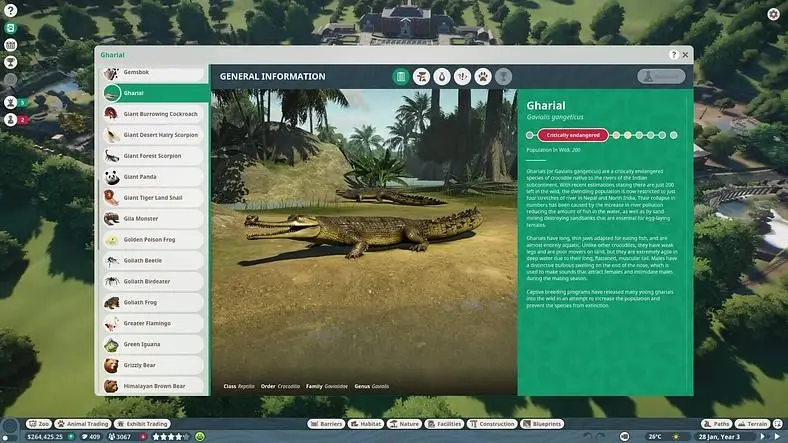Click the green smiley guest happiness icon
Screen dimensions: 788x443
click(x=200, y=437)
